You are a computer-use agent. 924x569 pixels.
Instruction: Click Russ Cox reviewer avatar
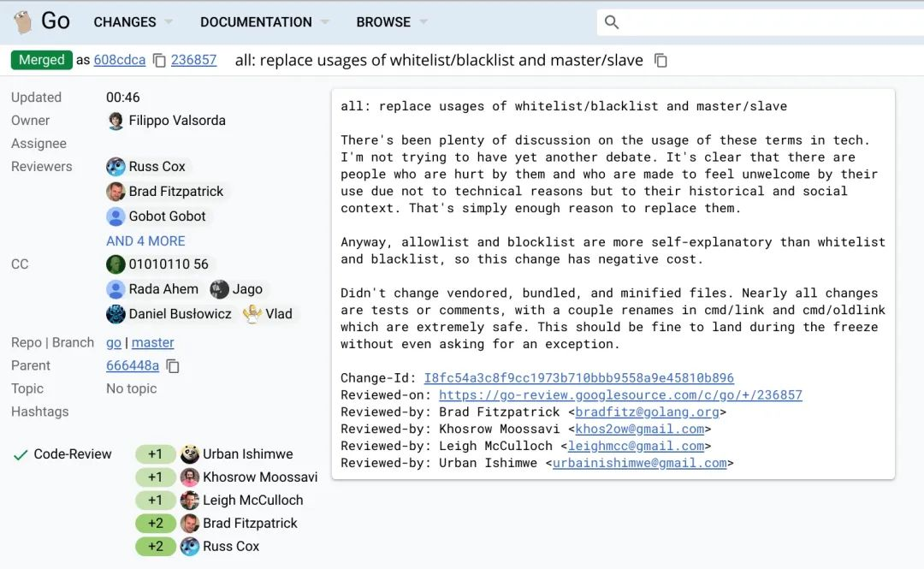[116, 167]
